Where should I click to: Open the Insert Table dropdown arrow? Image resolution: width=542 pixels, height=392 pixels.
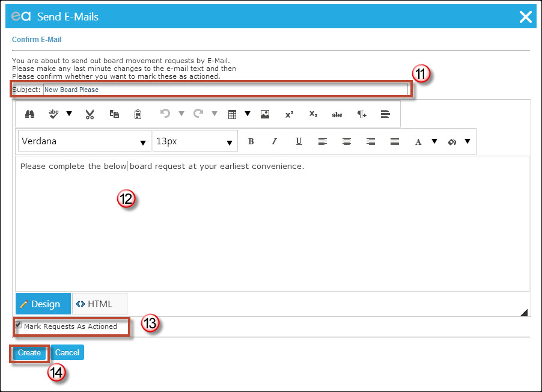click(x=248, y=114)
